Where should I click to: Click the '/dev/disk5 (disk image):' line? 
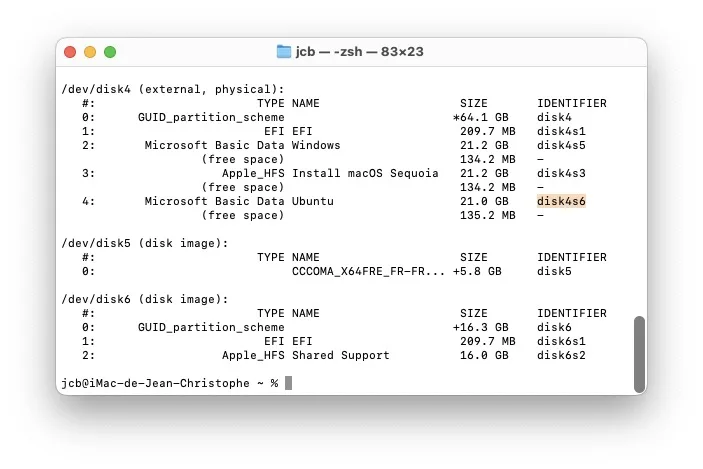click(145, 243)
